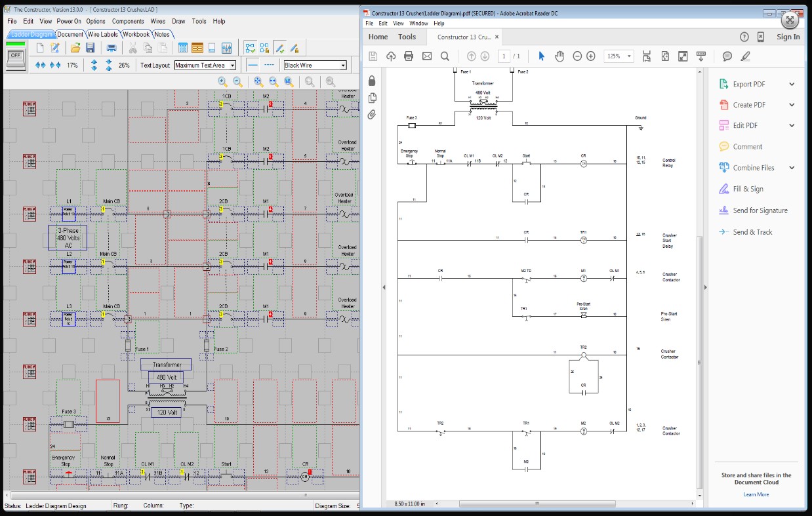Open the Acrobat Home view
Viewport: 812px width, 516px height.
pyautogui.click(x=378, y=37)
